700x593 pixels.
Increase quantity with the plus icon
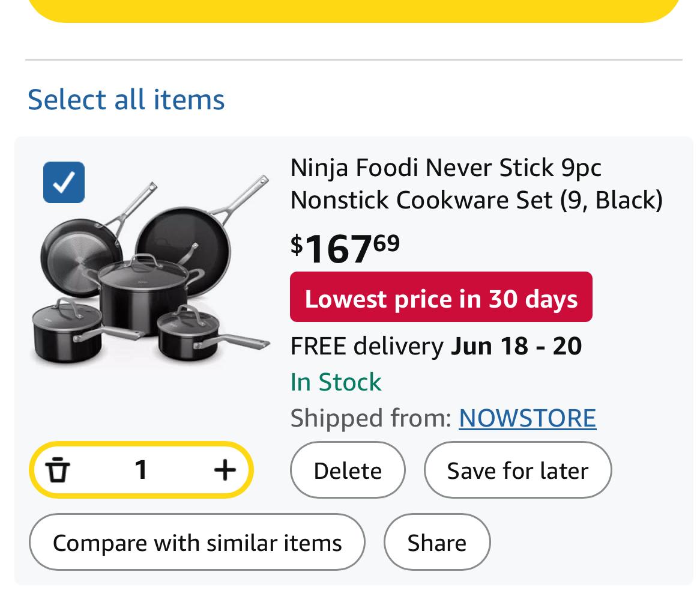pyautogui.click(x=225, y=470)
